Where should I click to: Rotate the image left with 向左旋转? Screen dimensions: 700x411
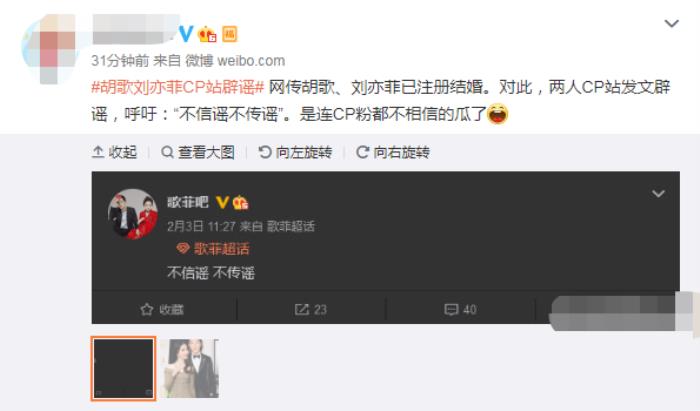[x=295, y=152]
